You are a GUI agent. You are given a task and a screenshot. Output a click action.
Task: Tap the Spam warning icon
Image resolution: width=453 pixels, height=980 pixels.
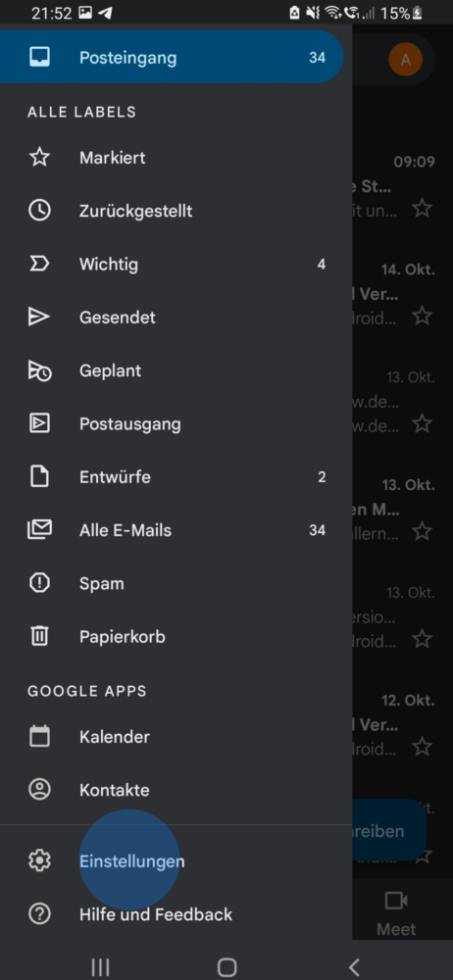pyautogui.click(x=39, y=583)
